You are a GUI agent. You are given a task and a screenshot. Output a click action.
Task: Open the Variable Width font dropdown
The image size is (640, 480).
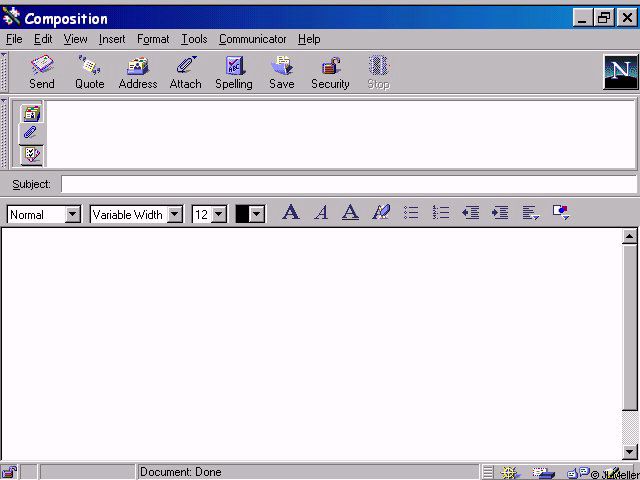coord(175,214)
